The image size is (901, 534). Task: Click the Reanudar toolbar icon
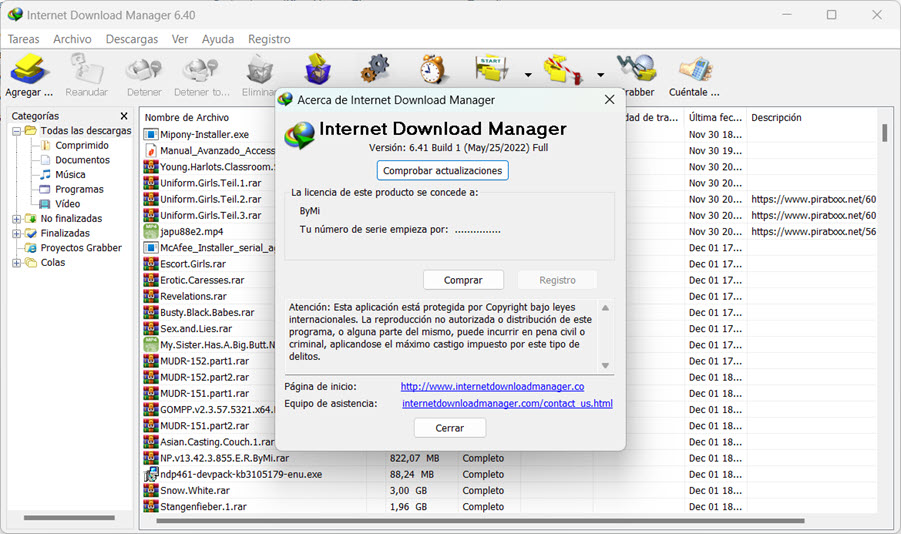coord(86,70)
